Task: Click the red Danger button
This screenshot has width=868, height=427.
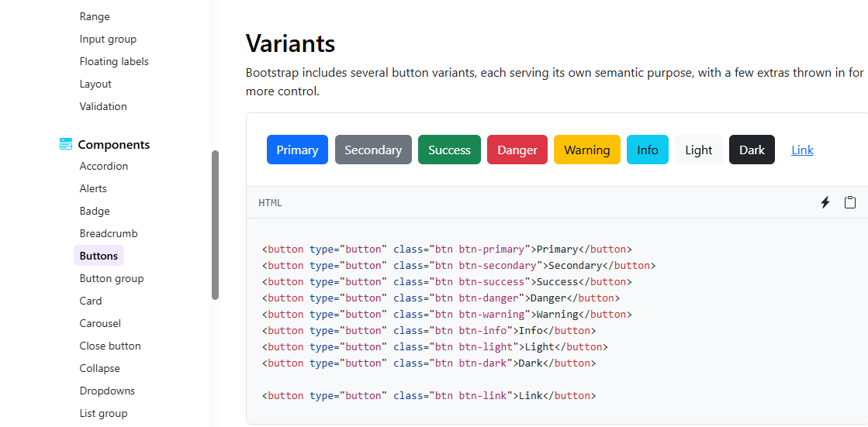Action: (517, 150)
